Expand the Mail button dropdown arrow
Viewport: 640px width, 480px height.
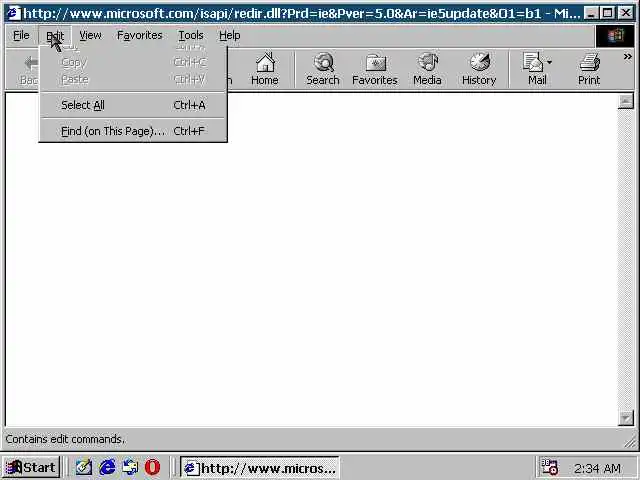(549, 62)
